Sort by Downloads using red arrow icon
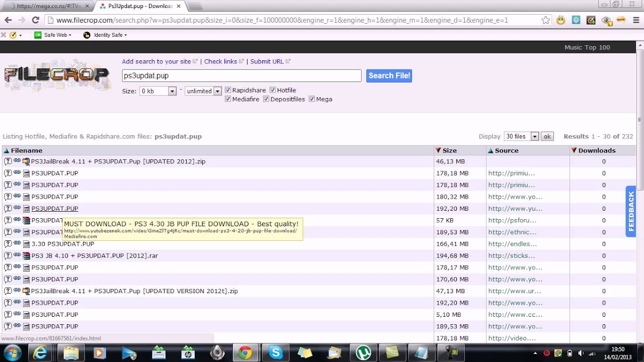 pyautogui.click(x=574, y=150)
